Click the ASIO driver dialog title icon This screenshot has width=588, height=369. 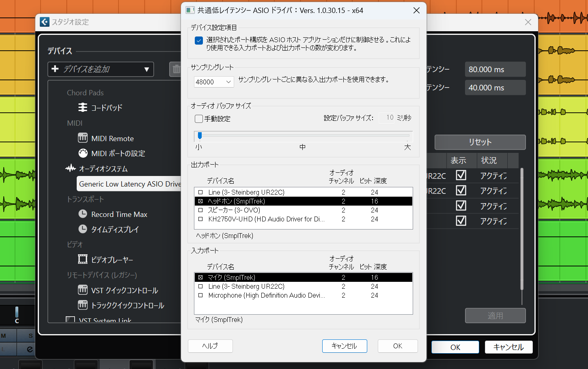coord(190,10)
